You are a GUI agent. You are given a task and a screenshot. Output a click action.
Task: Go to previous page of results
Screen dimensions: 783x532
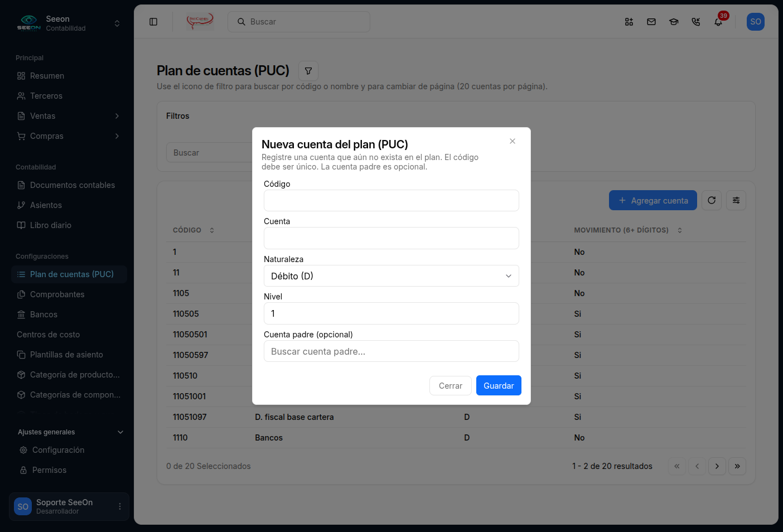[697, 466]
